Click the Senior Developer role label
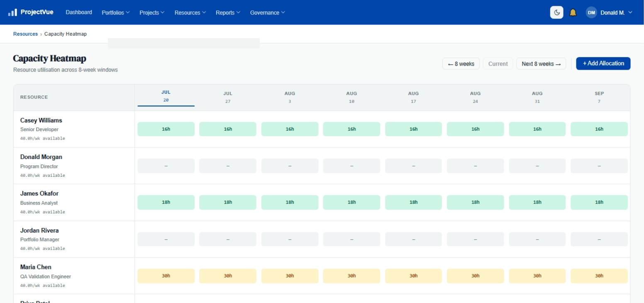 [39, 130]
